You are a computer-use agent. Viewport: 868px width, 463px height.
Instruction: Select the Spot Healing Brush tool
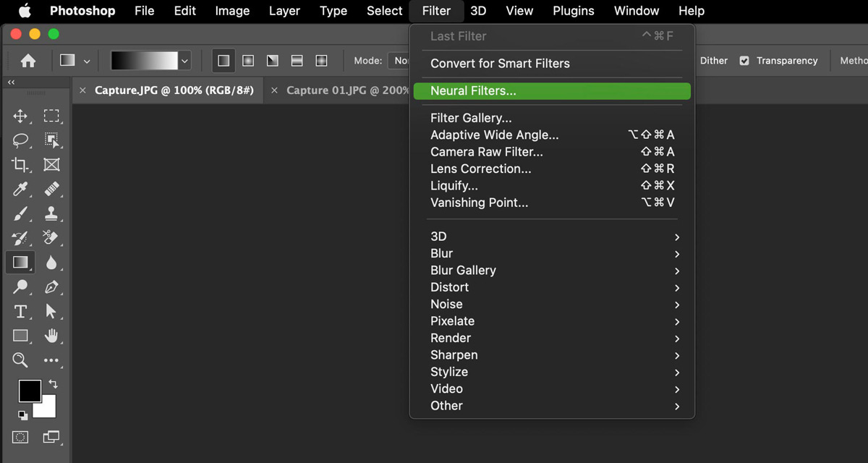pos(51,190)
